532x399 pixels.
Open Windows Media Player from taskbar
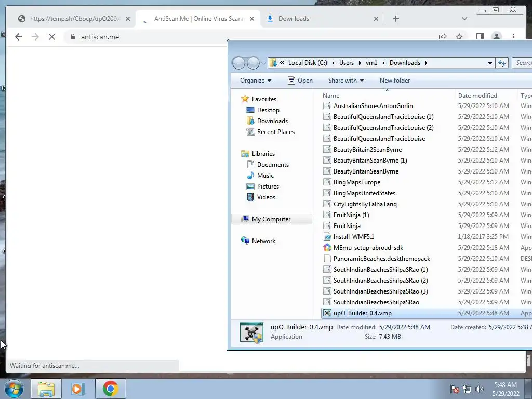click(x=78, y=389)
